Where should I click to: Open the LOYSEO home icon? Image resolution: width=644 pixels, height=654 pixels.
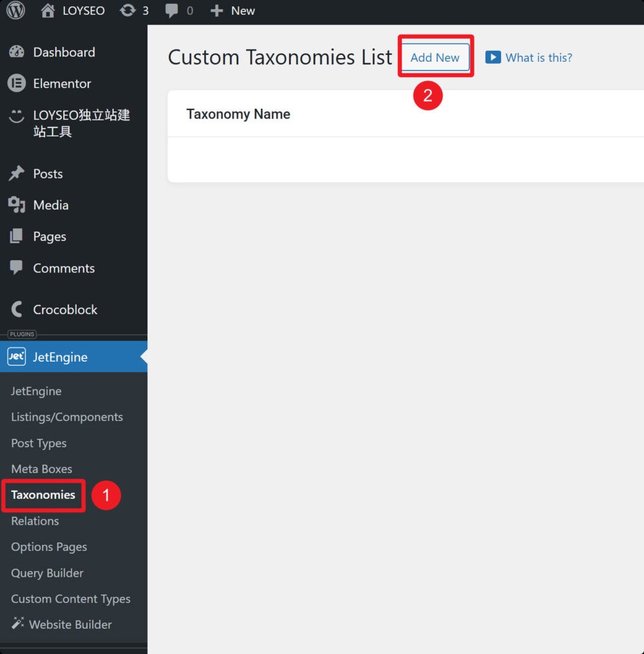click(48, 10)
